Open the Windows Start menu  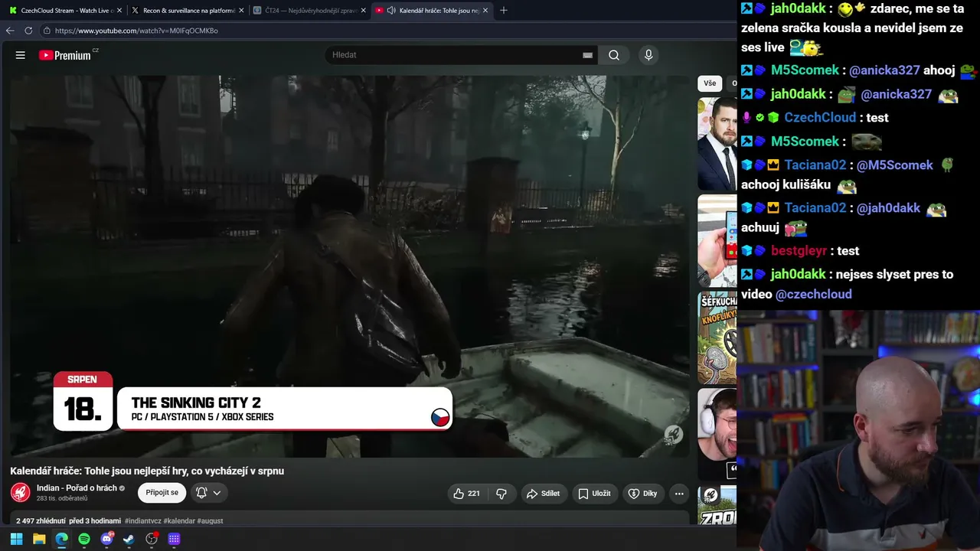16,539
